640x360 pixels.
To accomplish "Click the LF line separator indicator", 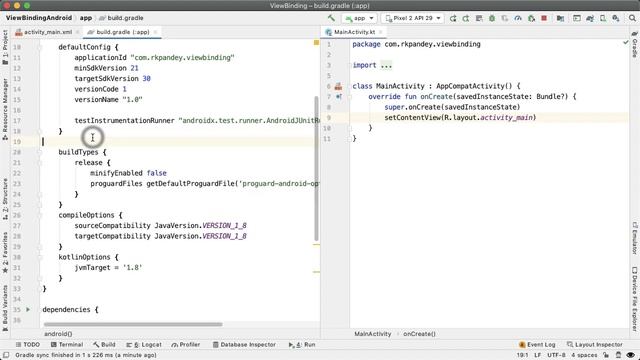I will (538, 355).
